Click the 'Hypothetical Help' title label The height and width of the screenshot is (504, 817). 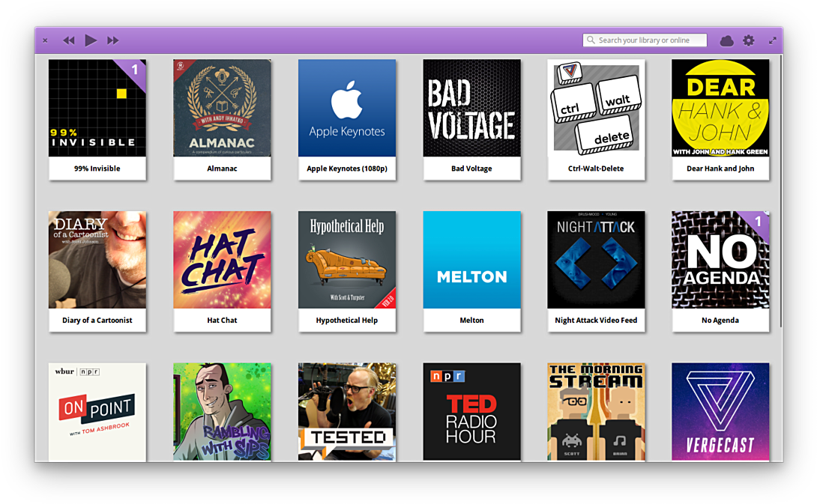(347, 321)
